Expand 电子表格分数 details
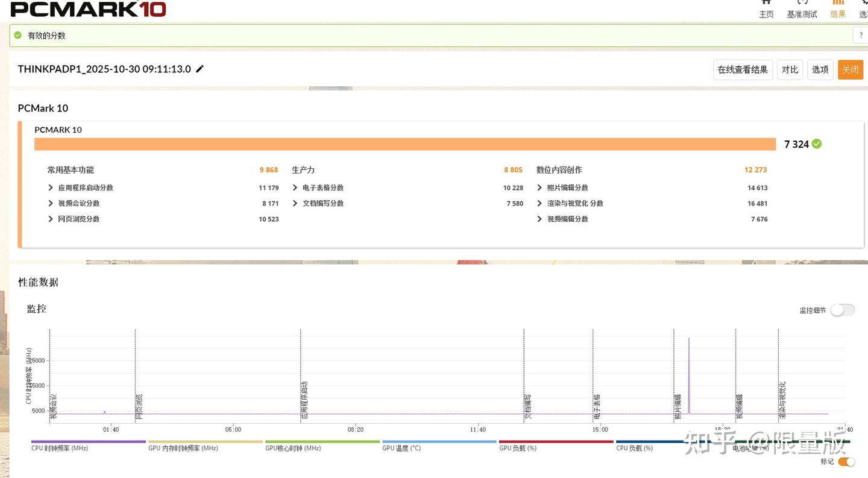 coord(295,187)
